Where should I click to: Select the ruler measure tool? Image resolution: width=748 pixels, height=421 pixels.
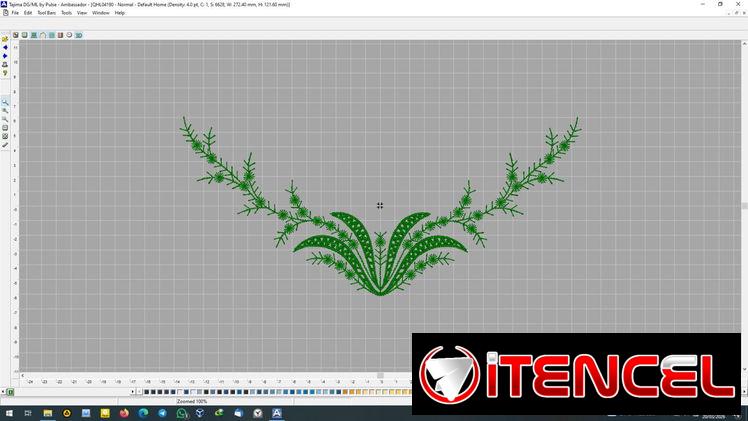coord(5,145)
